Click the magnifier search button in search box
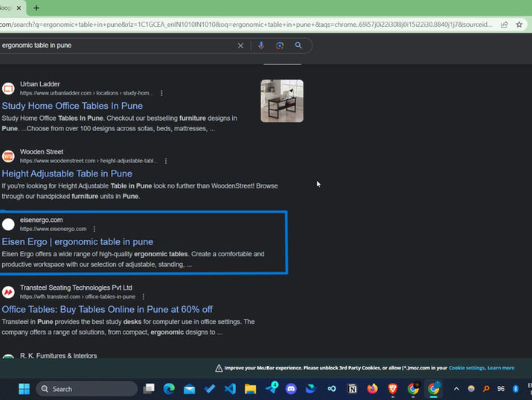The width and height of the screenshot is (532, 400). point(298,45)
